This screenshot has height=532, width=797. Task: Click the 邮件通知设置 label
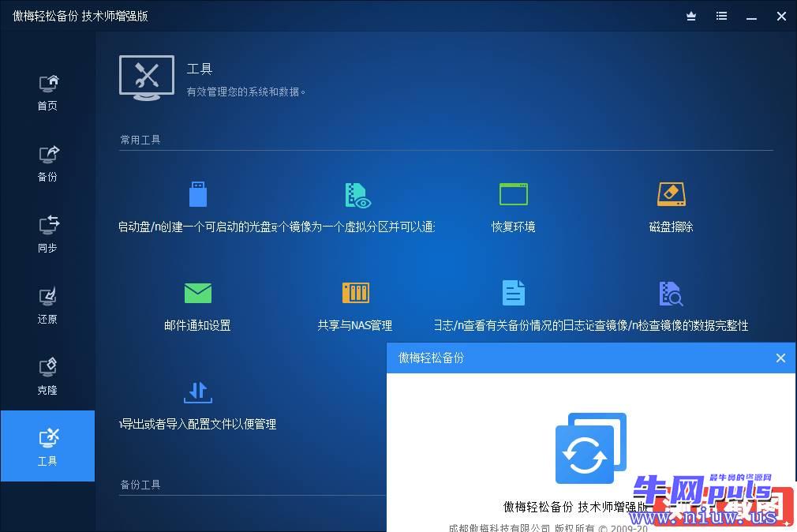198,325
